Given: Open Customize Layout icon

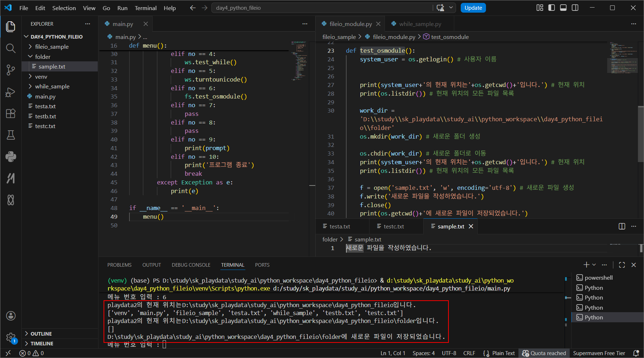Looking at the screenshot, I should pyautogui.click(x=540, y=8).
